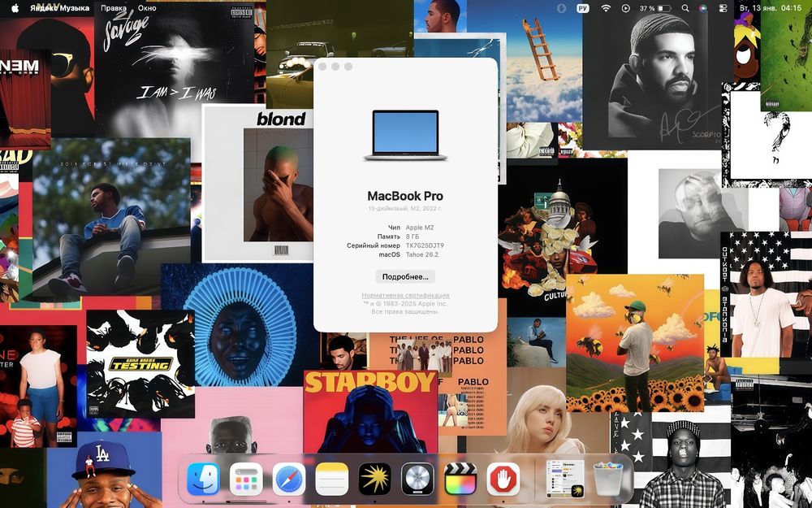This screenshot has height=508, width=812.
Task: Click the macOS version Tahoe 26.2
Action: coord(422,254)
